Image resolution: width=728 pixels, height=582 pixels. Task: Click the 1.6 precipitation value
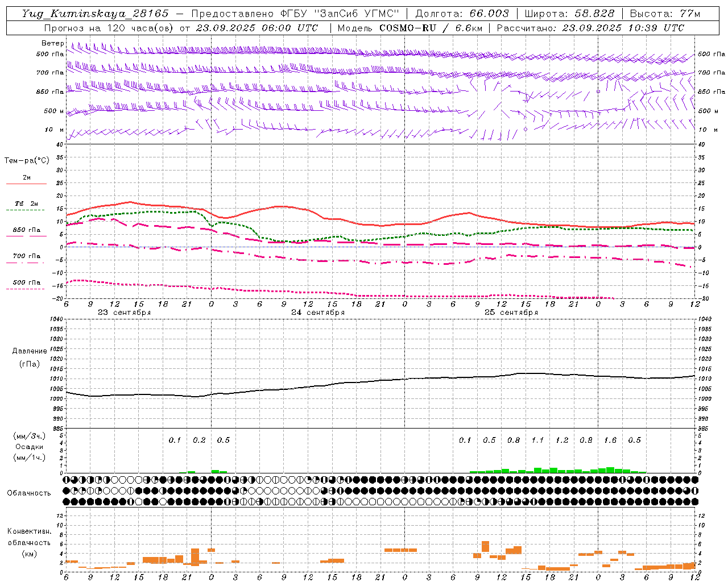tap(610, 440)
